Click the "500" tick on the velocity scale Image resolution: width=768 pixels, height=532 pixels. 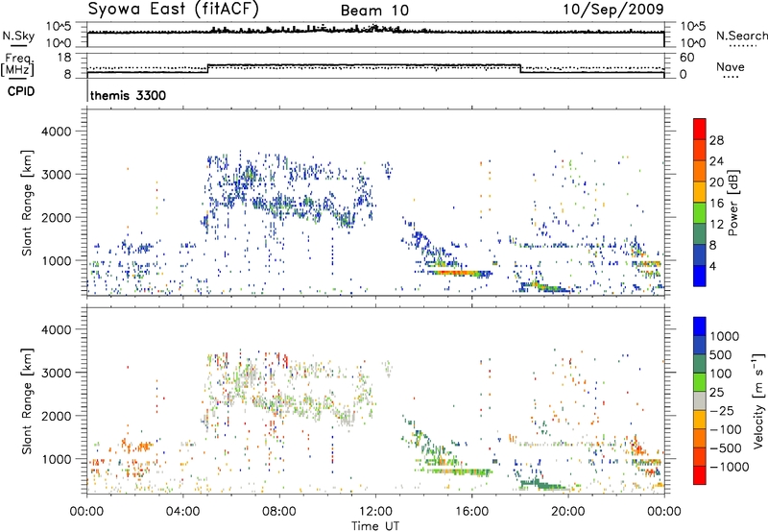721,354
